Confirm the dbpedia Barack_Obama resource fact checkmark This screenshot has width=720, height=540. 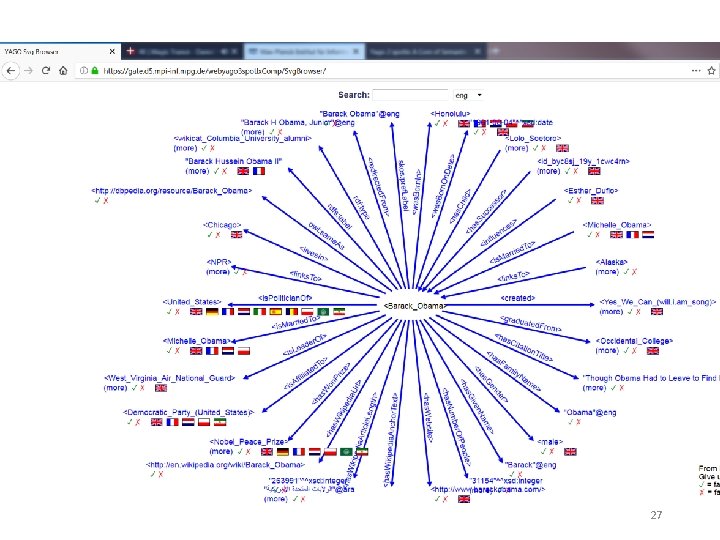(x=97, y=201)
